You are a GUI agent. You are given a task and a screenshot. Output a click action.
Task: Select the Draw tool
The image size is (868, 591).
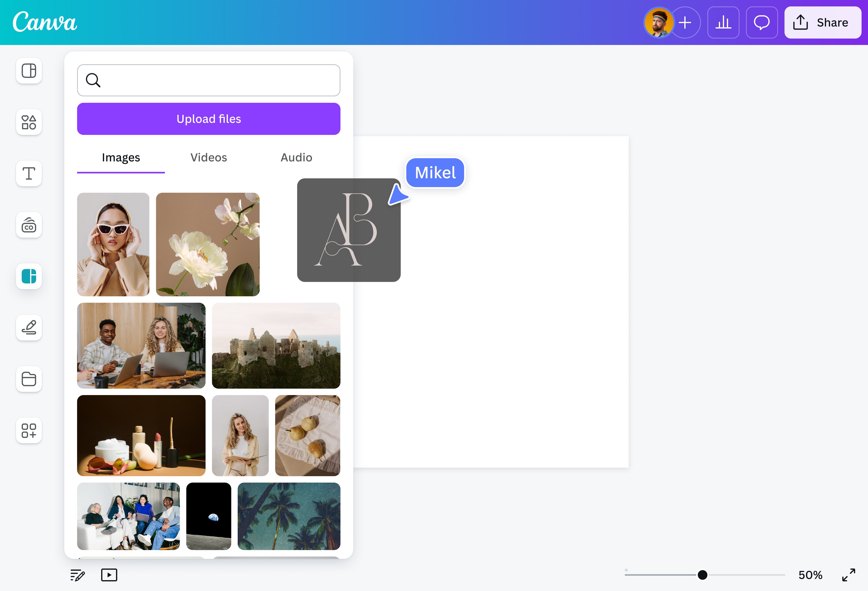pyautogui.click(x=29, y=328)
